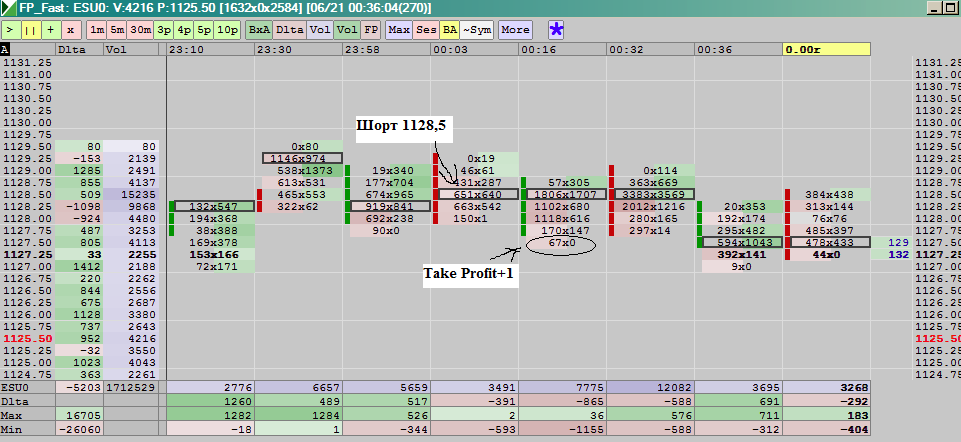
Task: Click the Ses session button
Action: [426, 30]
